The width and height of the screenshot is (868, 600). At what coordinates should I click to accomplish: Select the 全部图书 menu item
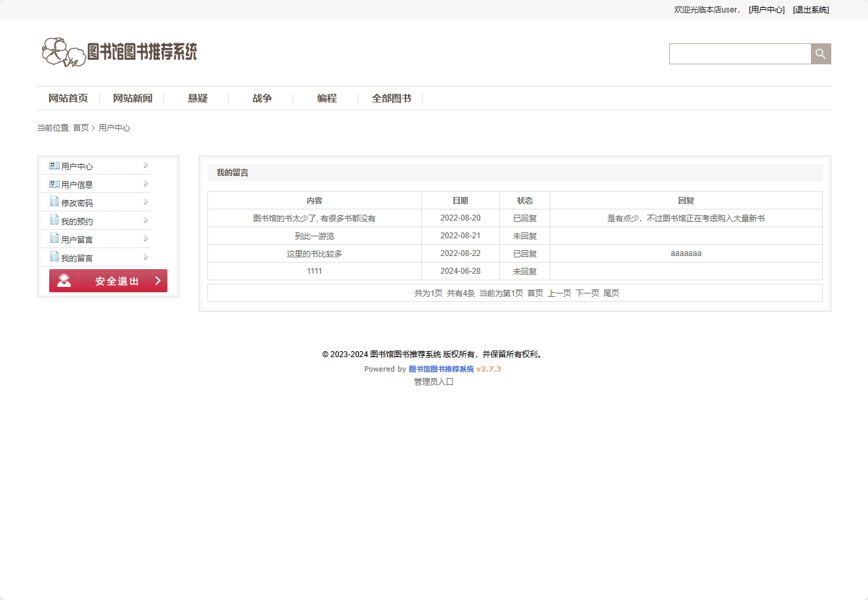click(x=391, y=98)
